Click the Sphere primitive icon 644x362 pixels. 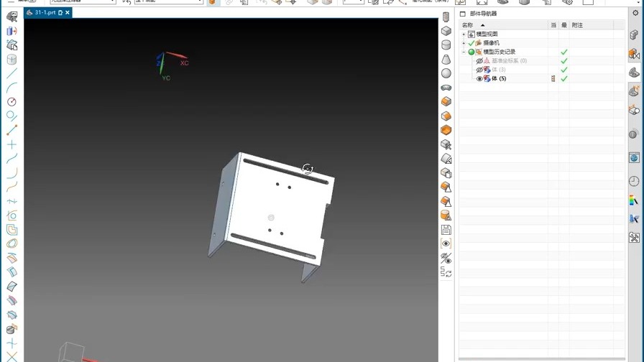click(x=446, y=73)
